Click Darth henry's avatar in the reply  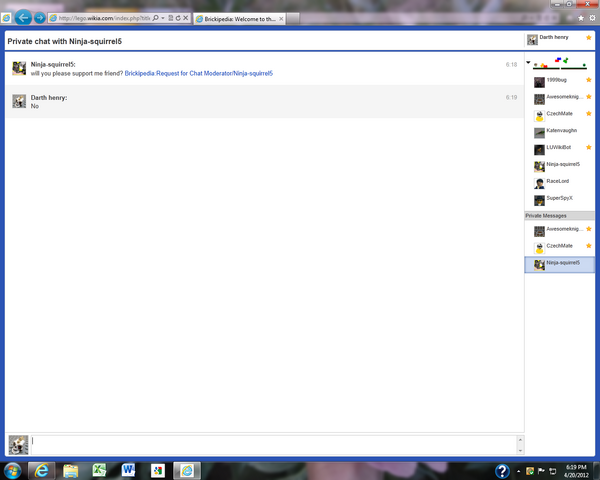tap(19, 101)
